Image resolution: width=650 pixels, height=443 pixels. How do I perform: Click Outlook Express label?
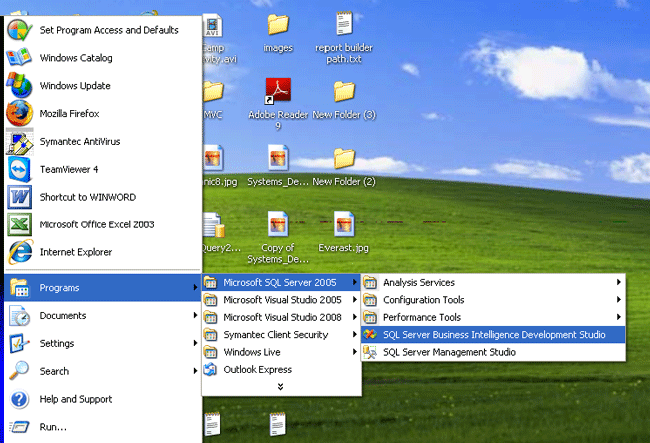(257, 370)
